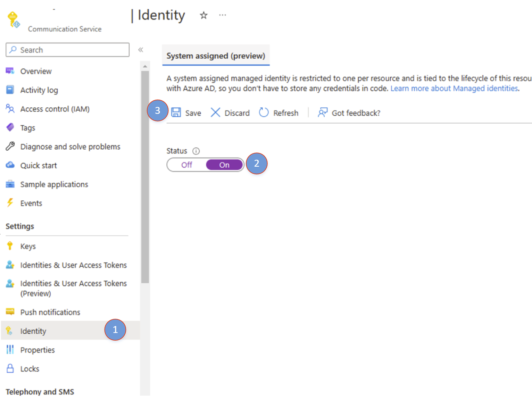Open the more options ellipsis menu
The height and width of the screenshot is (400, 532).
pyautogui.click(x=223, y=15)
